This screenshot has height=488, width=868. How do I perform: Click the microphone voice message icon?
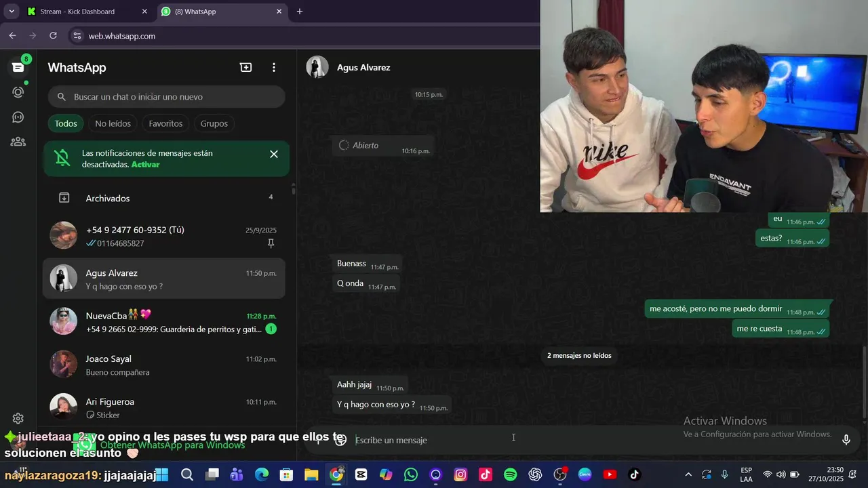coord(846,440)
